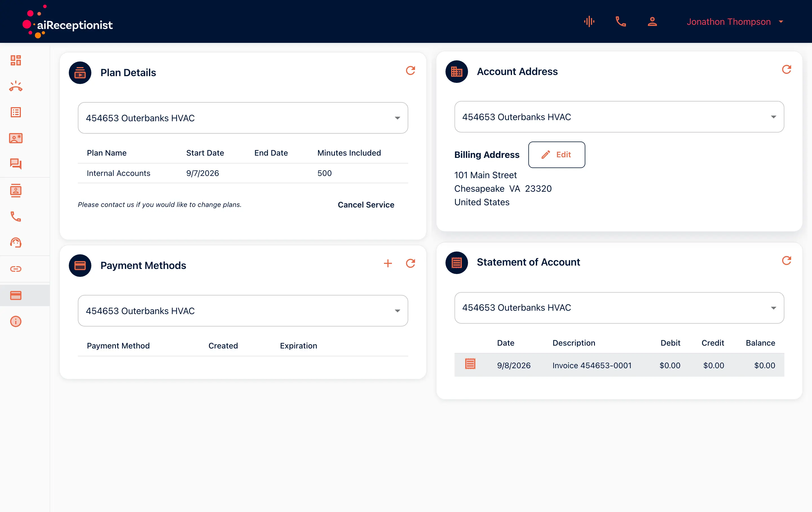Open the billing credit card sidebar icon
This screenshot has height=512, width=812.
16,295
